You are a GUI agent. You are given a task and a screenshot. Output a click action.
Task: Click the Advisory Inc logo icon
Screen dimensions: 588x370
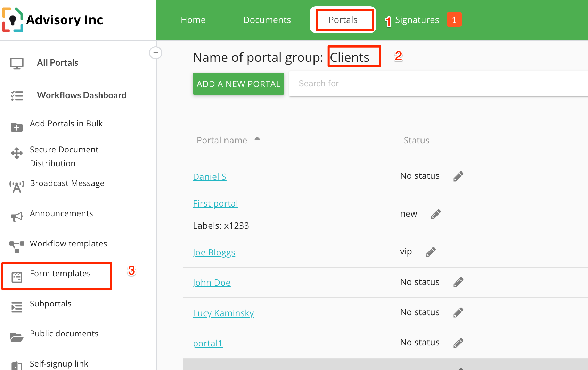pyautogui.click(x=13, y=20)
